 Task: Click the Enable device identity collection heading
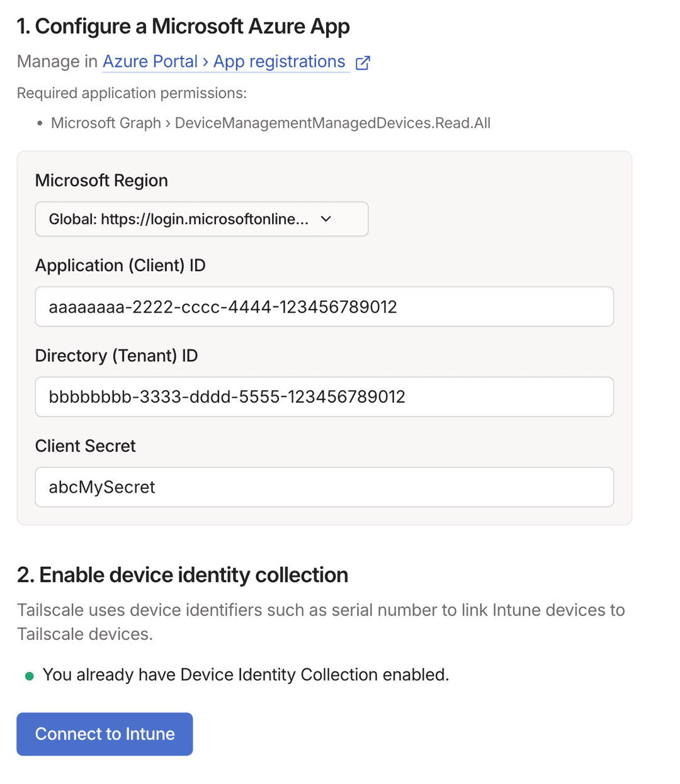(x=183, y=574)
